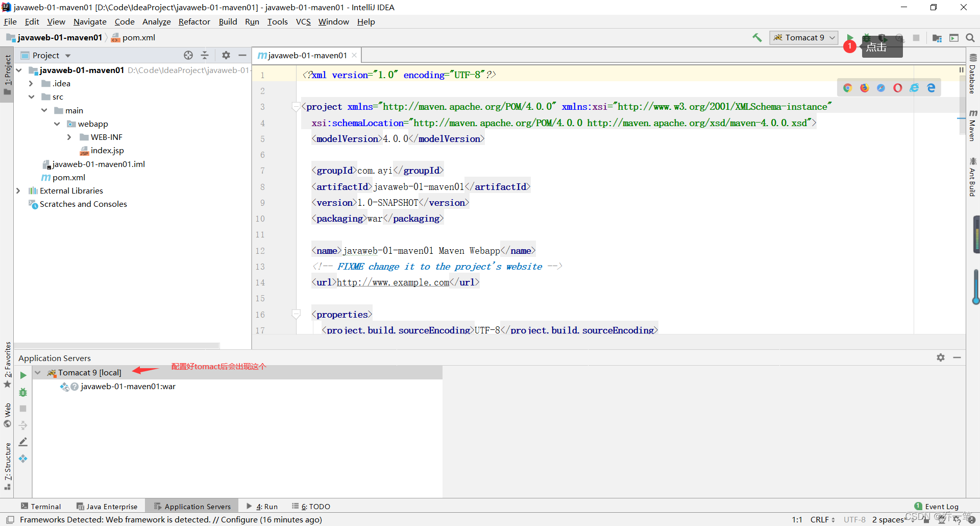
Task: Click the UTF-8 encoding widget
Action: 854,520
